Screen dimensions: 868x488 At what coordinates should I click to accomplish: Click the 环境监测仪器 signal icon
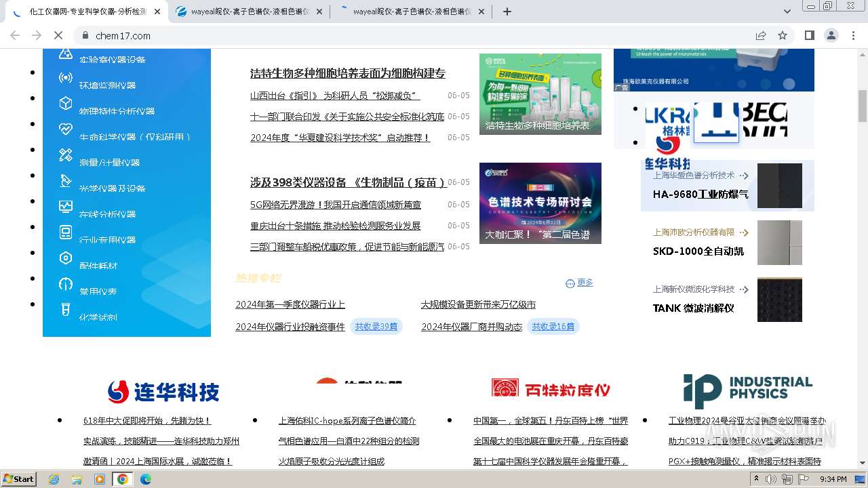point(65,78)
